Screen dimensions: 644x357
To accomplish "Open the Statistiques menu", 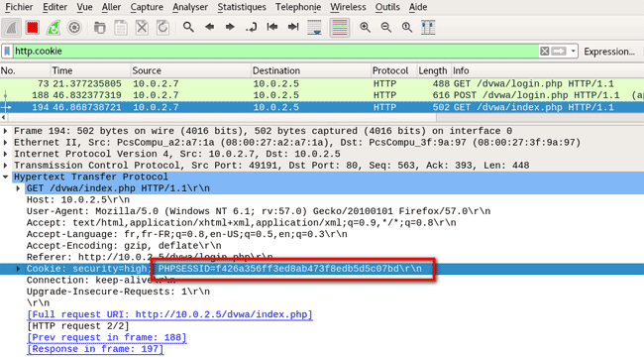I will [x=242, y=7].
